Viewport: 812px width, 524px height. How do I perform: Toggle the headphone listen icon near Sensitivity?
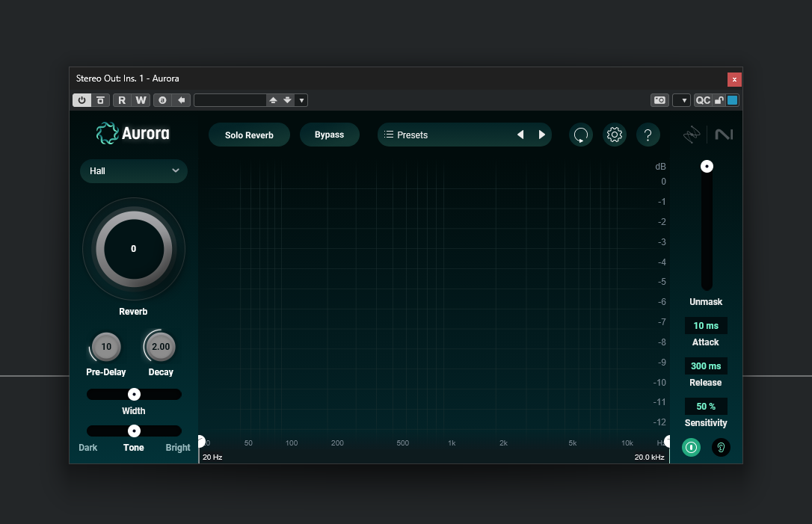click(x=721, y=447)
